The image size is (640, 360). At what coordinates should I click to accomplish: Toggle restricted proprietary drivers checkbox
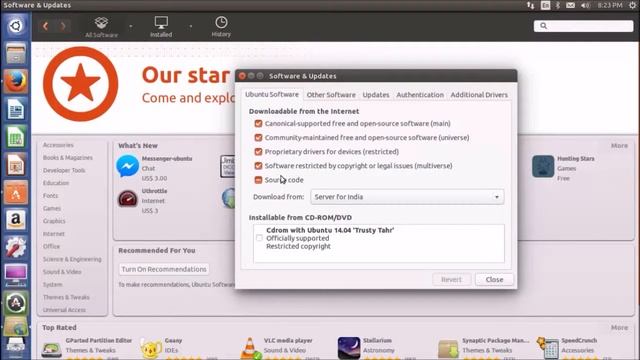tap(258, 151)
